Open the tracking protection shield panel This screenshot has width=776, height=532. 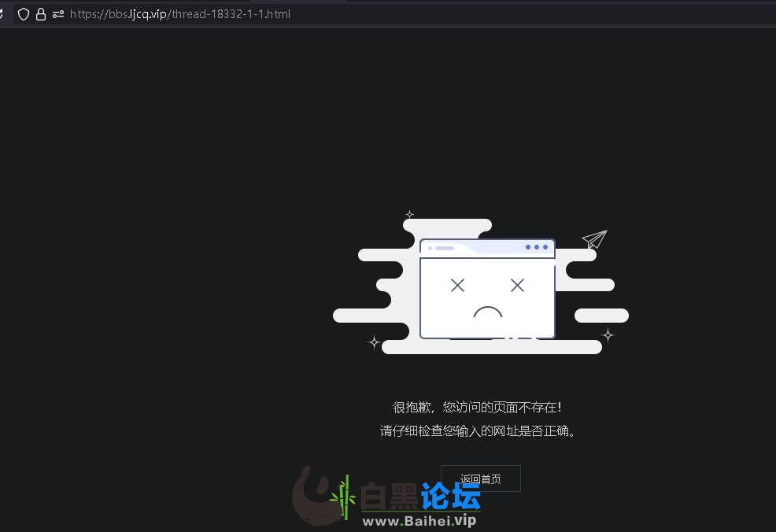[x=24, y=13]
